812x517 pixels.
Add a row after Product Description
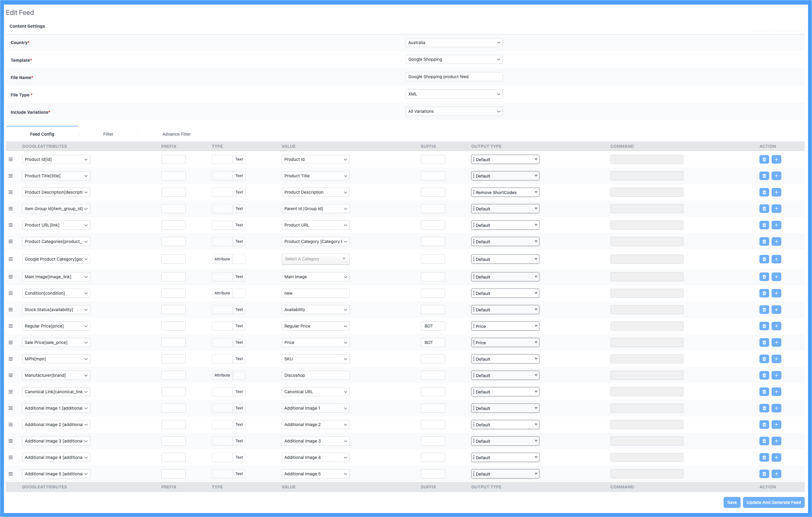click(x=776, y=193)
